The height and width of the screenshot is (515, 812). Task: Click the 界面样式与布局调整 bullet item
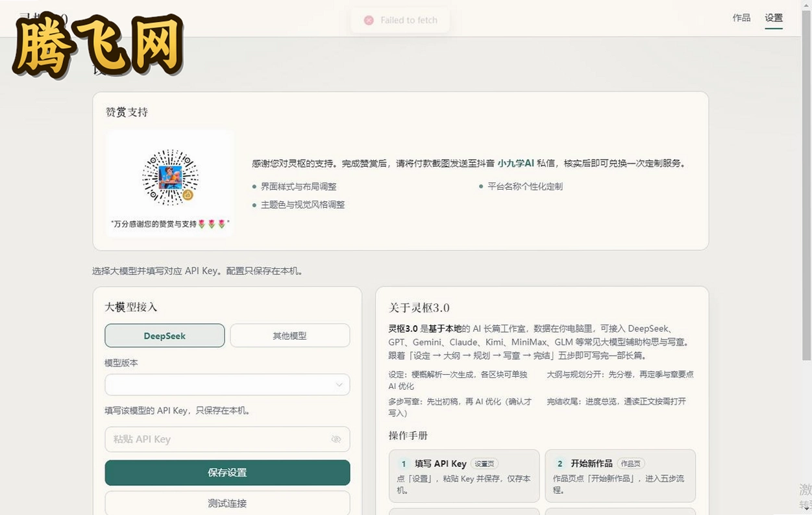coord(299,186)
